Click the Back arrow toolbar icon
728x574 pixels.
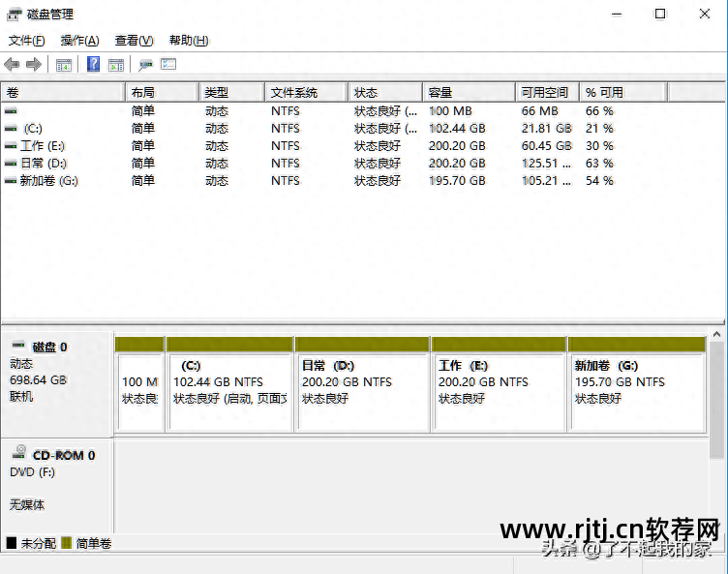12,65
